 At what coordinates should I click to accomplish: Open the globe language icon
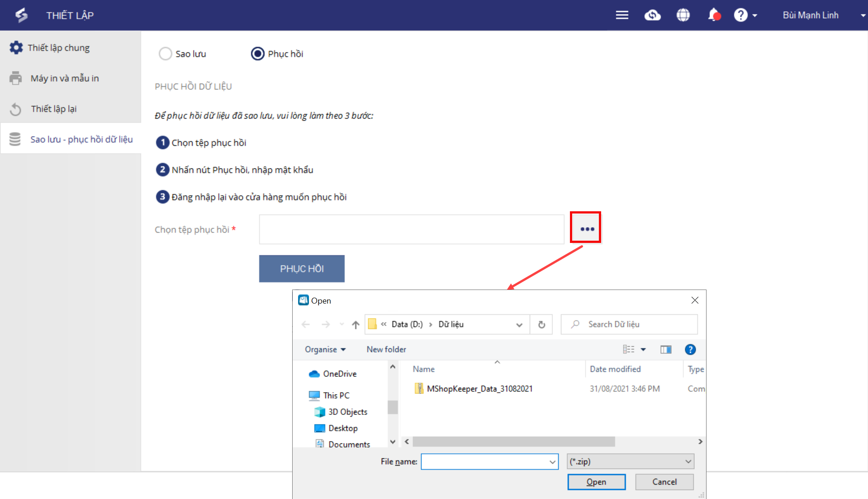[x=683, y=15]
